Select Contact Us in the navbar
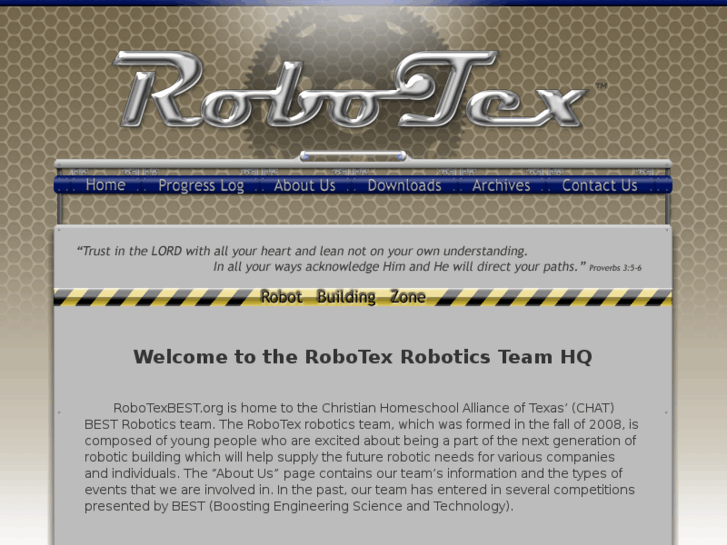This screenshot has width=727, height=545. click(599, 185)
